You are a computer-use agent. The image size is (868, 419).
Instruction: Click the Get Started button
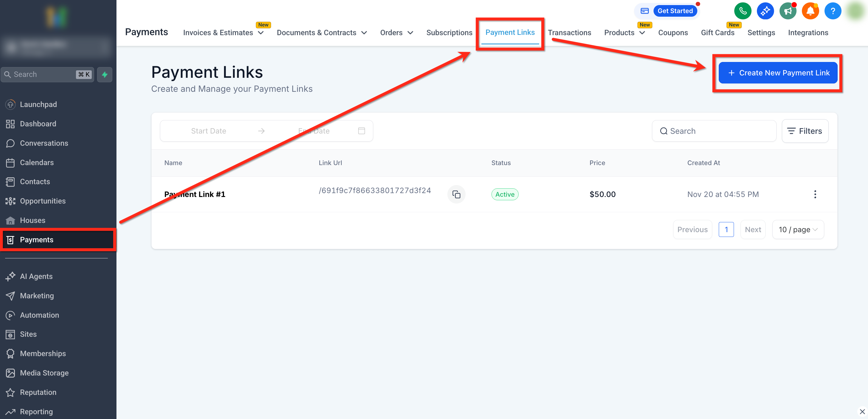point(675,11)
